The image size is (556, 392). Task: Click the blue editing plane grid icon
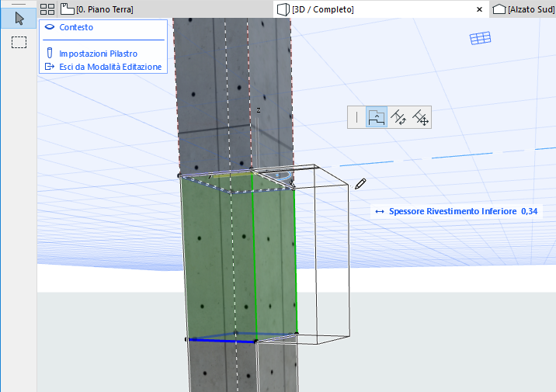480,38
